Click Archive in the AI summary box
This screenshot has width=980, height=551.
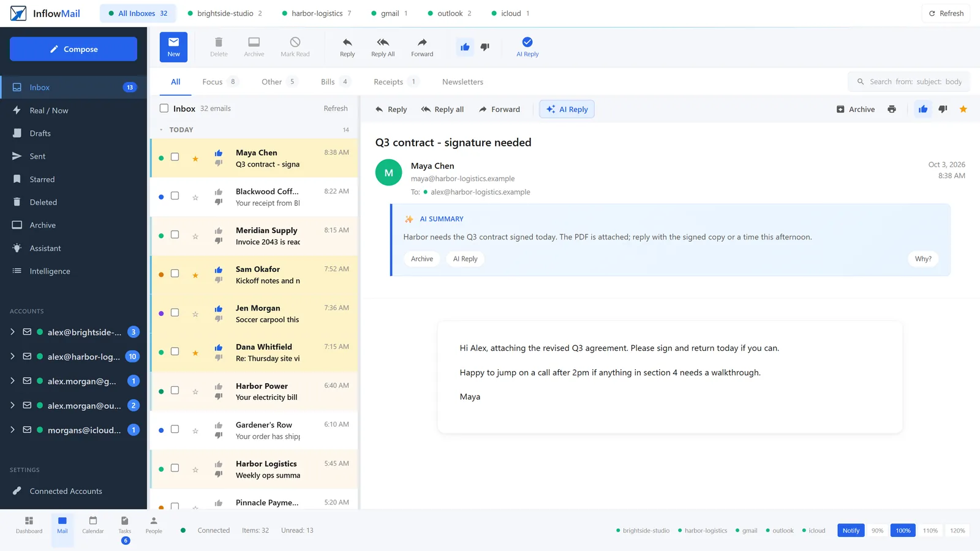(x=421, y=259)
